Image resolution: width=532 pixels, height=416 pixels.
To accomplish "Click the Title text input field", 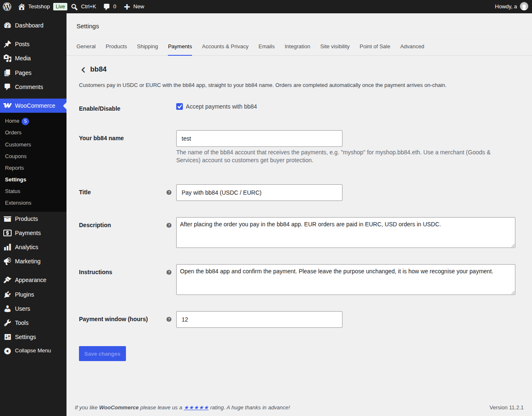I will click(x=259, y=193).
